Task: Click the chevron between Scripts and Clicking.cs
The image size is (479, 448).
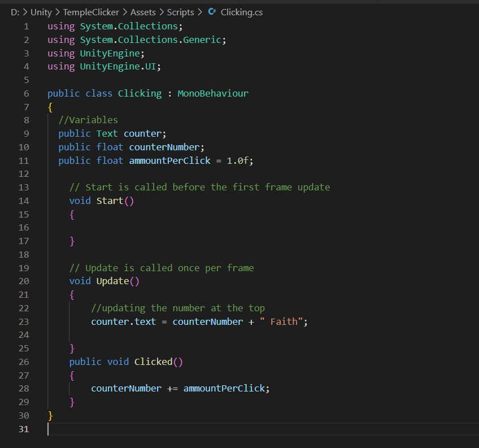Action: coord(201,12)
